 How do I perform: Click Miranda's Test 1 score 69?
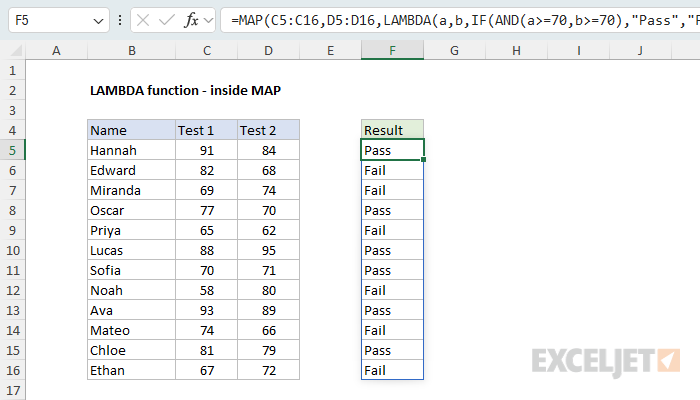[206, 191]
